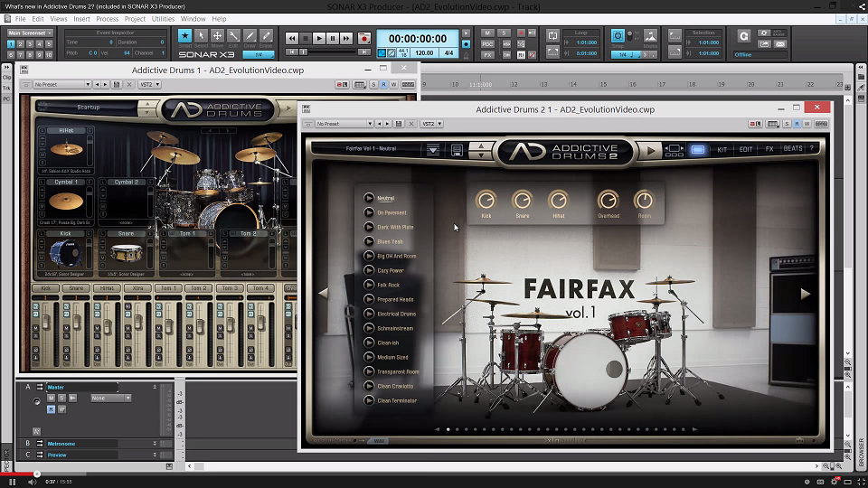Adjust the Room volume knob

coord(644,200)
